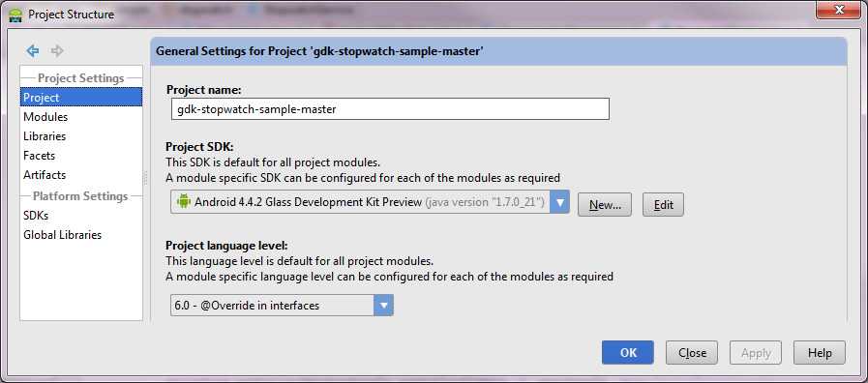868x383 pixels.
Task: Click the Edit SDK button
Action: tap(663, 205)
